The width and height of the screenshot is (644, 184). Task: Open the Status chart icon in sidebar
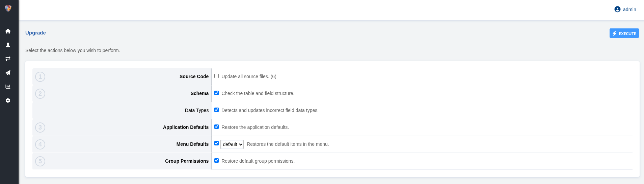pos(8,87)
